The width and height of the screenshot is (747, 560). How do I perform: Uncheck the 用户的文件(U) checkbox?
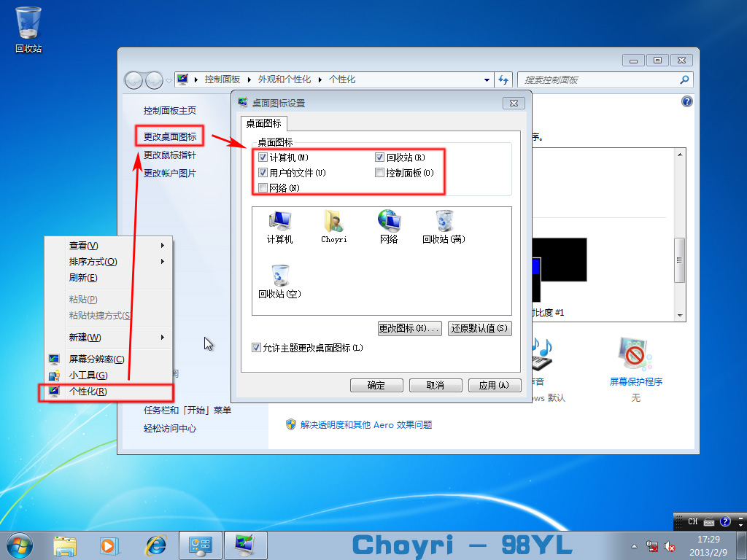[263, 172]
